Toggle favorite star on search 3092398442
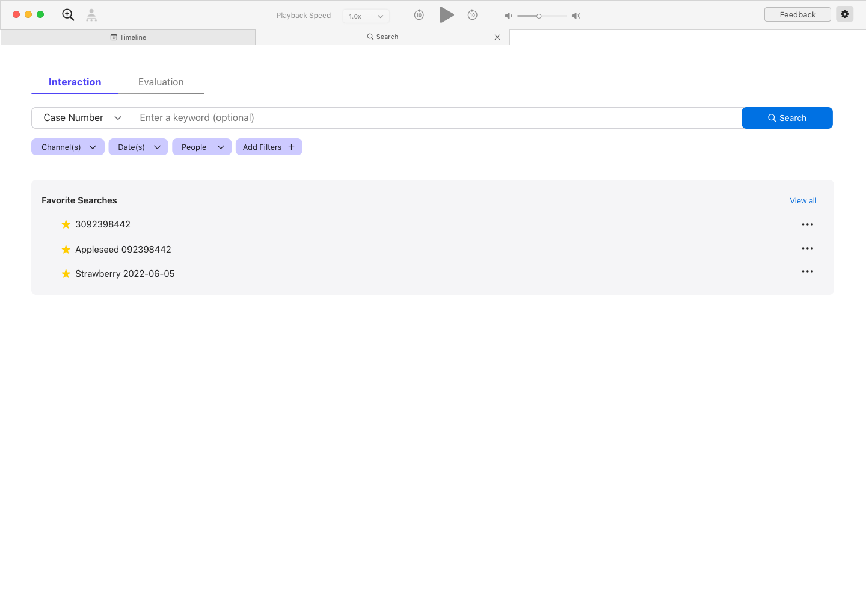Viewport: 866px width, 616px height. click(66, 224)
